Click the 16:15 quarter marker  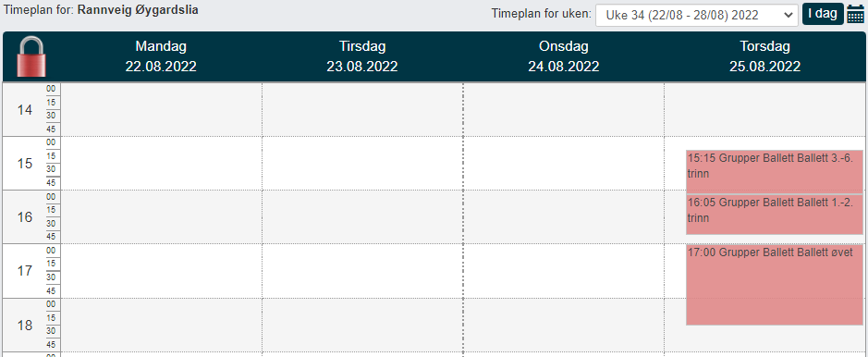coord(52,210)
